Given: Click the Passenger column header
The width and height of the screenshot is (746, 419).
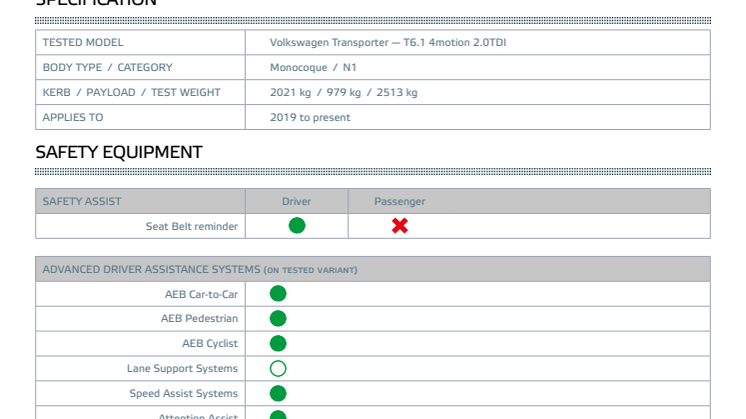Looking at the screenshot, I should pyautogui.click(x=400, y=201).
